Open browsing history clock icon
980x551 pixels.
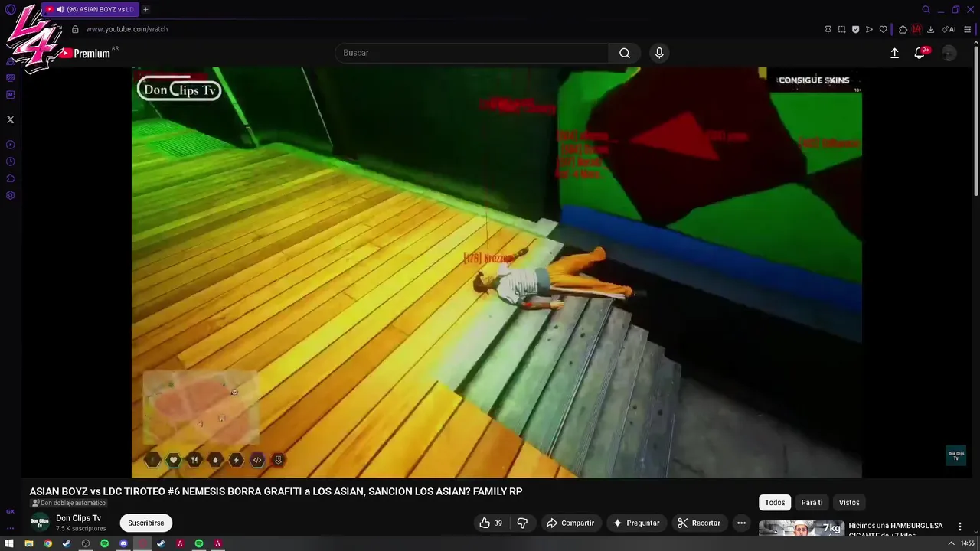click(x=10, y=161)
